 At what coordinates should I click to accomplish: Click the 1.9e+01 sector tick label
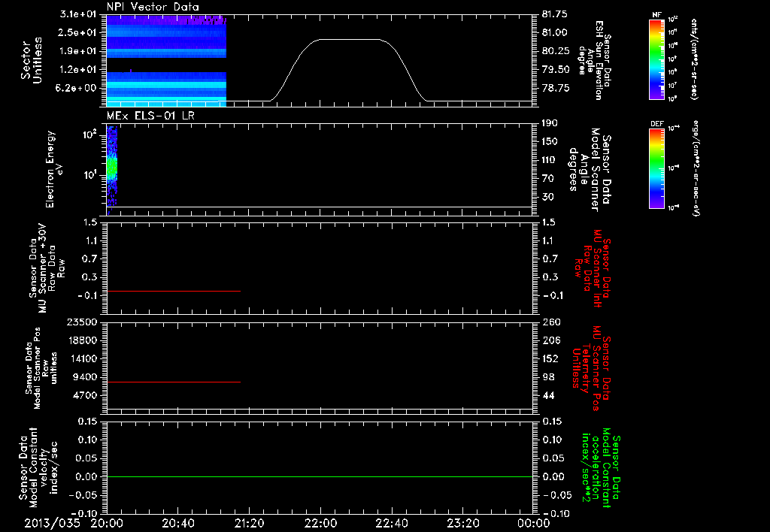click(80, 51)
